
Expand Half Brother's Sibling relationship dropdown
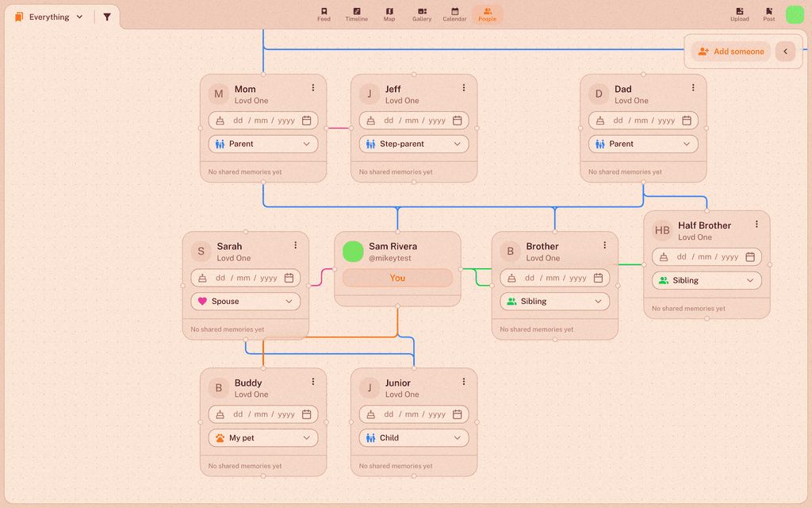707,280
